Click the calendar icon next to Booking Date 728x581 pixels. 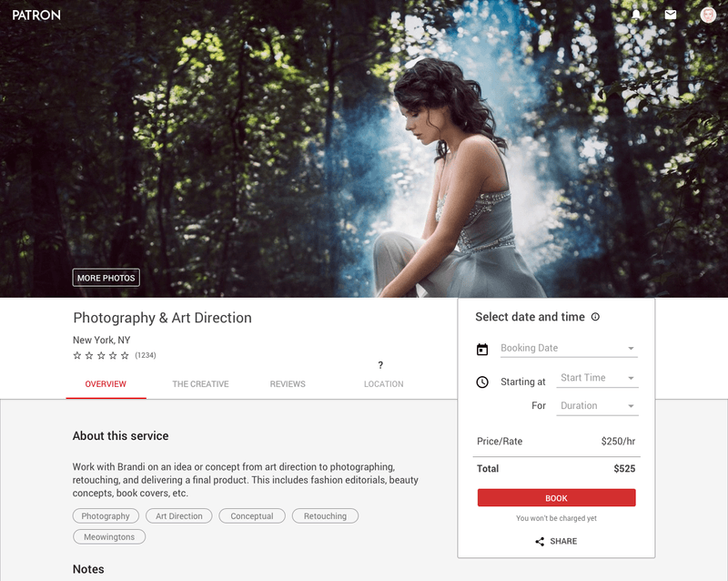(x=482, y=349)
